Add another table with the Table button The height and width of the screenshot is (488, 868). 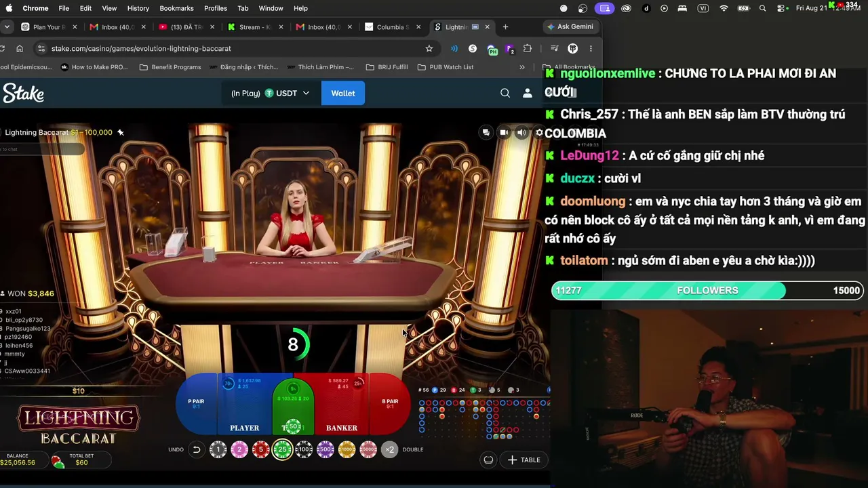tap(524, 460)
